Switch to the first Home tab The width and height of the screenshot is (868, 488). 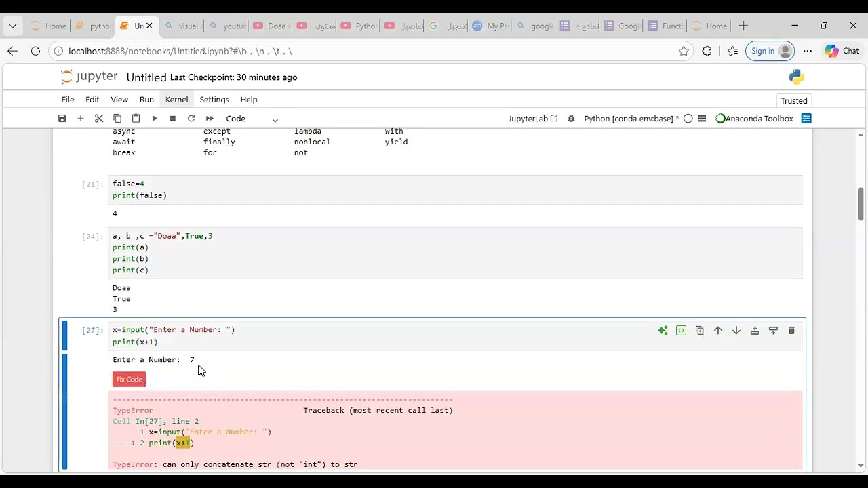click(x=48, y=26)
